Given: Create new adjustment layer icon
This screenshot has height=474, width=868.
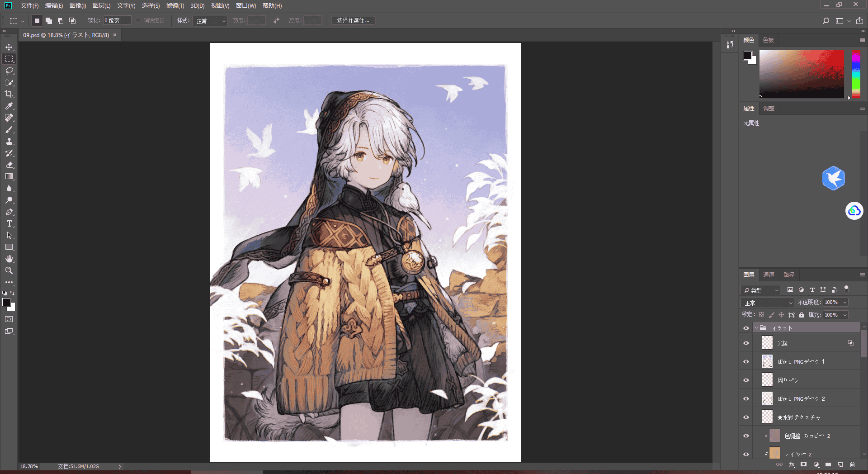Looking at the screenshot, I should [816, 465].
